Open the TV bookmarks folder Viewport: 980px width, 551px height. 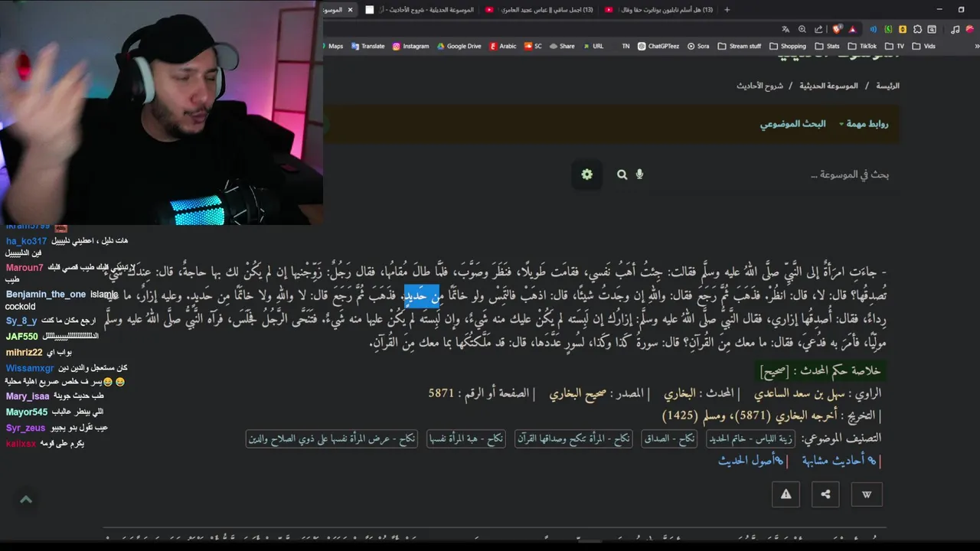coord(894,46)
